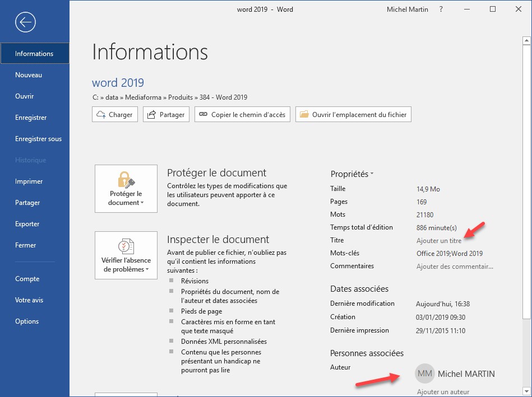Open the file location folder button
Viewport: 532px width, 397px height.
pyautogui.click(x=354, y=115)
